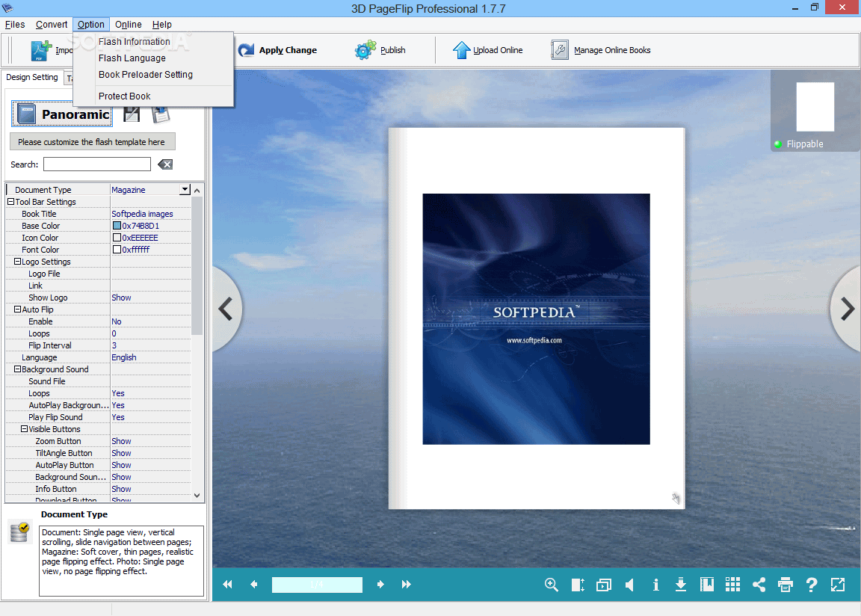This screenshot has width=861, height=616.
Task: Open the Online menu
Action: 128,25
